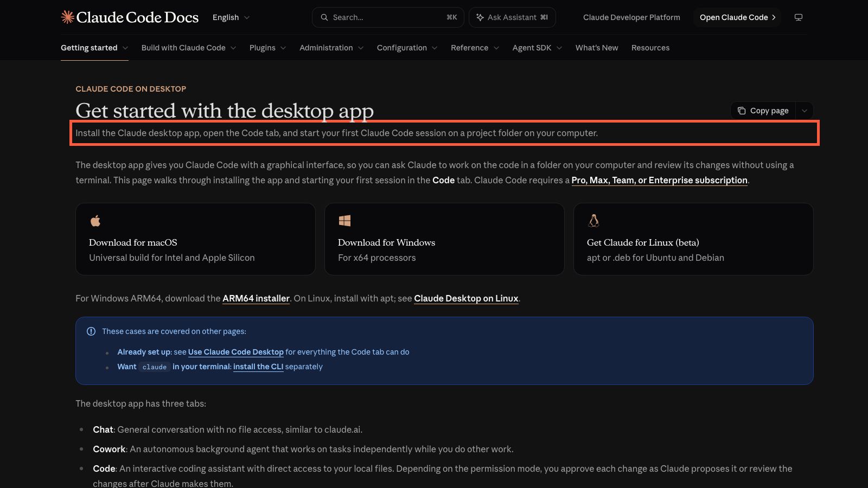
Task: Open the Use Claude Code Desktop link
Action: click(x=235, y=352)
